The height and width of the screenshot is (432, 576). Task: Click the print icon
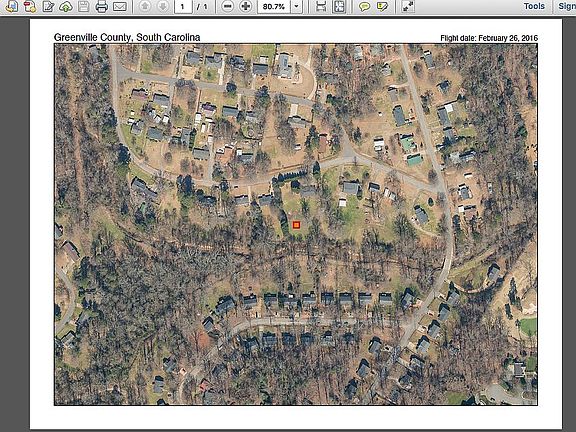(102, 6)
